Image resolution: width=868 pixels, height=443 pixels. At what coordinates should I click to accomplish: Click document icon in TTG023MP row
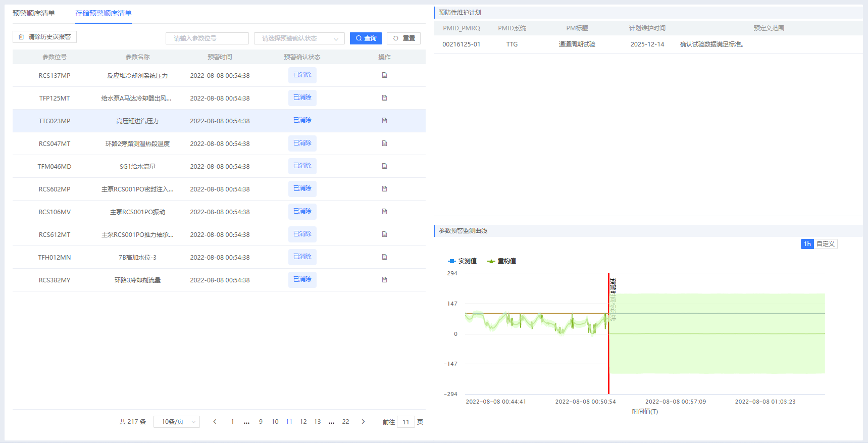(384, 121)
